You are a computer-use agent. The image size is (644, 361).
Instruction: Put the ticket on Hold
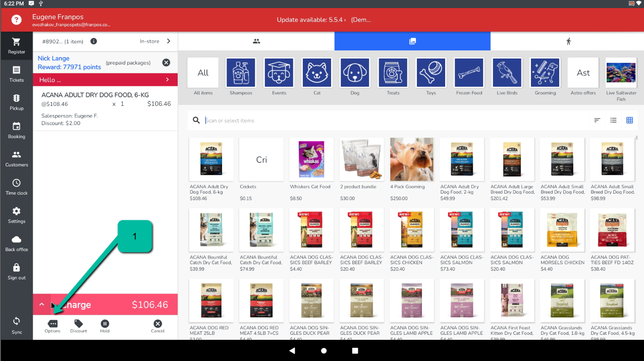click(x=104, y=327)
